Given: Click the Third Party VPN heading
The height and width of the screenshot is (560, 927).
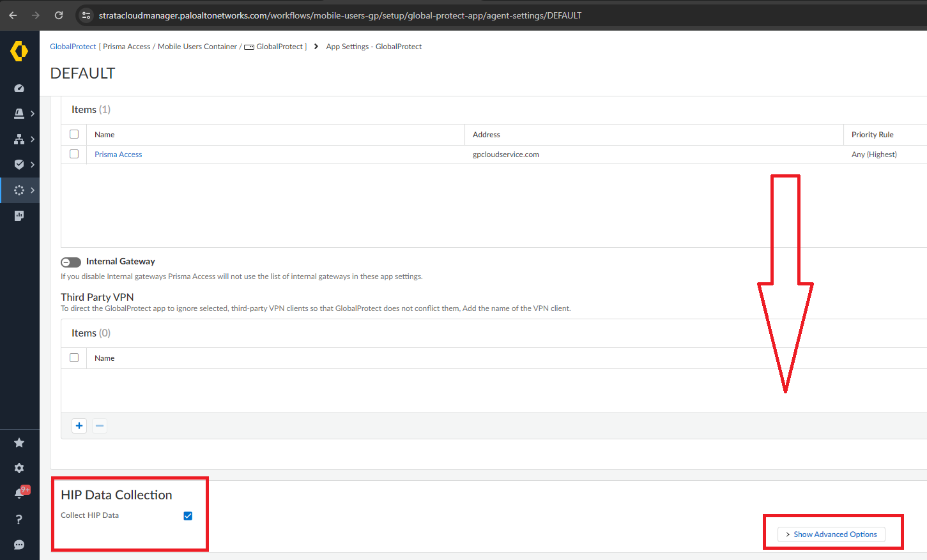Looking at the screenshot, I should (x=97, y=297).
